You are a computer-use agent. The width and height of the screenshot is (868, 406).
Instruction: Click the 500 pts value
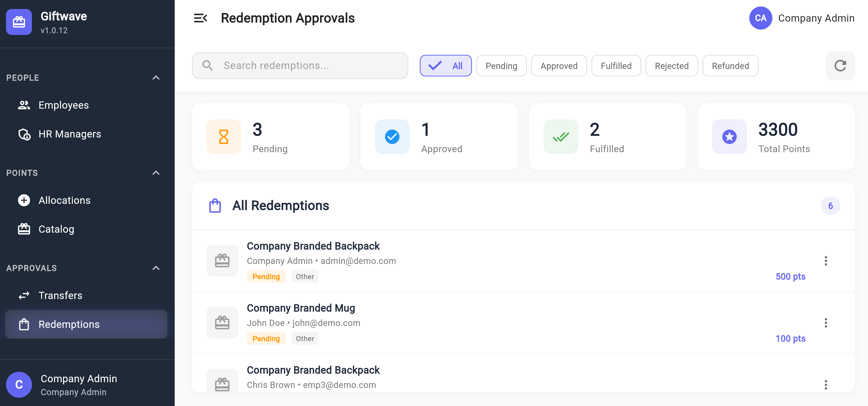click(x=790, y=276)
